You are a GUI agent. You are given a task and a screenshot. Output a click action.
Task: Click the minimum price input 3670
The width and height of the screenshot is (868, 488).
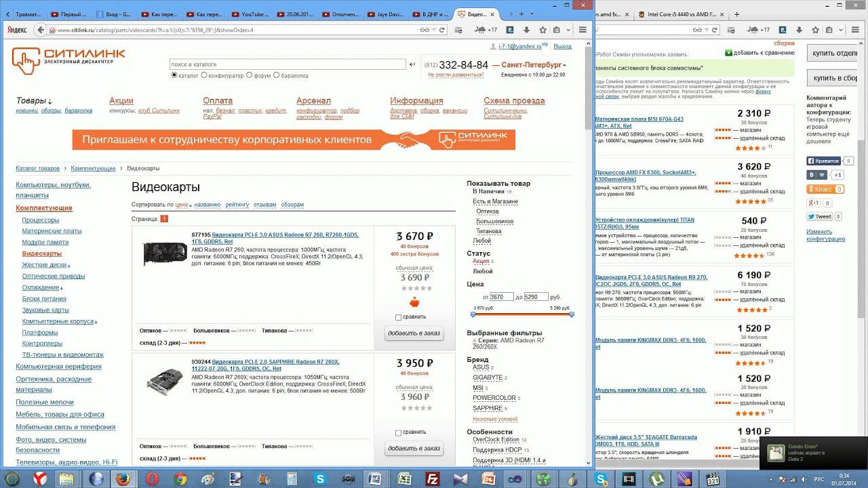pyautogui.click(x=502, y=297)
